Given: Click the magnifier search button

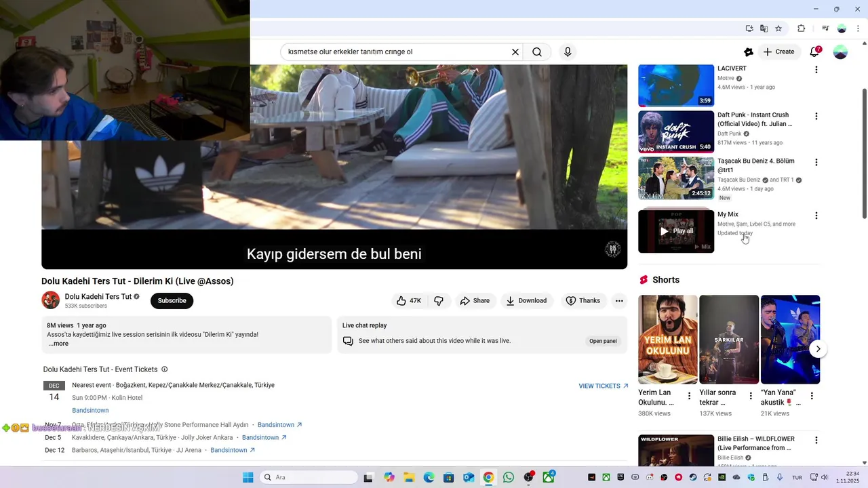Looking at the screenshot, I should click(537, 52).
